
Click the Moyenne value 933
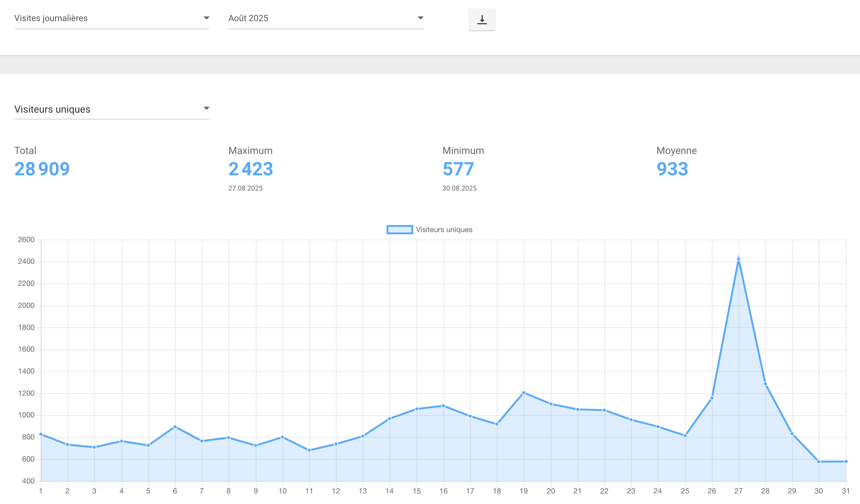(x=672, y=169)
